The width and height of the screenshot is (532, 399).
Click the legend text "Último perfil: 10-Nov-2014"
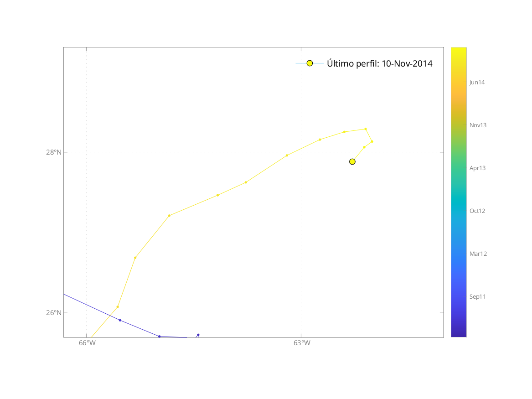pos(379,63)
